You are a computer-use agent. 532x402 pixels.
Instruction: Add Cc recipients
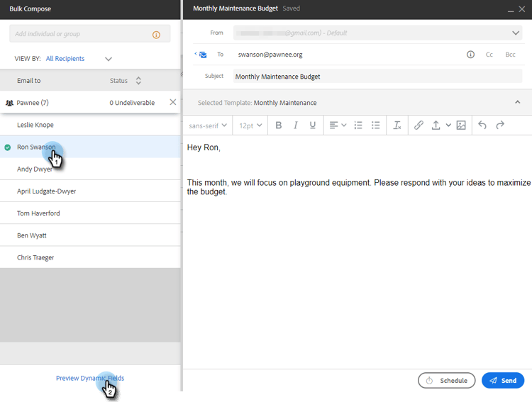tap(489, 55)
